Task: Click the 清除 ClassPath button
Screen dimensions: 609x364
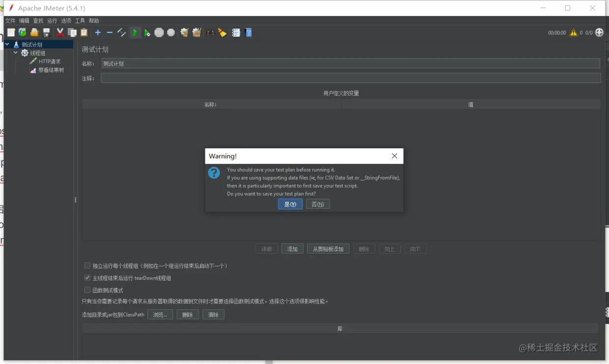Action: (x=213, y=314)
